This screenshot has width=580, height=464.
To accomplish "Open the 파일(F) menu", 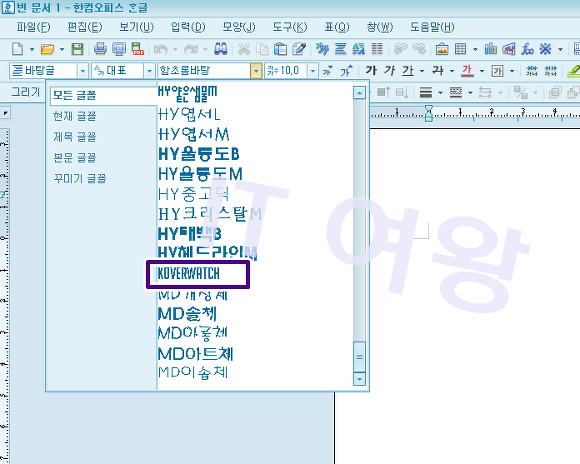I will pos(33,27).
